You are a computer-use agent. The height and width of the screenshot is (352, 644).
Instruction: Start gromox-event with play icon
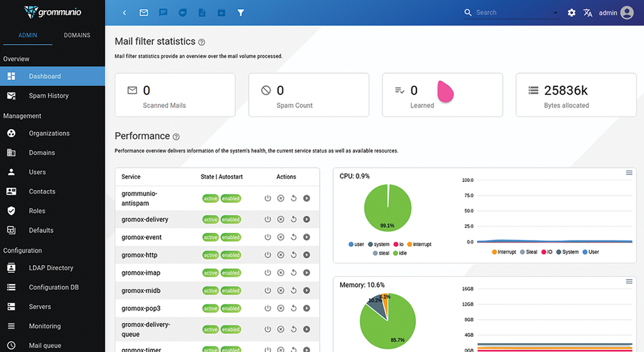point(306,237)
